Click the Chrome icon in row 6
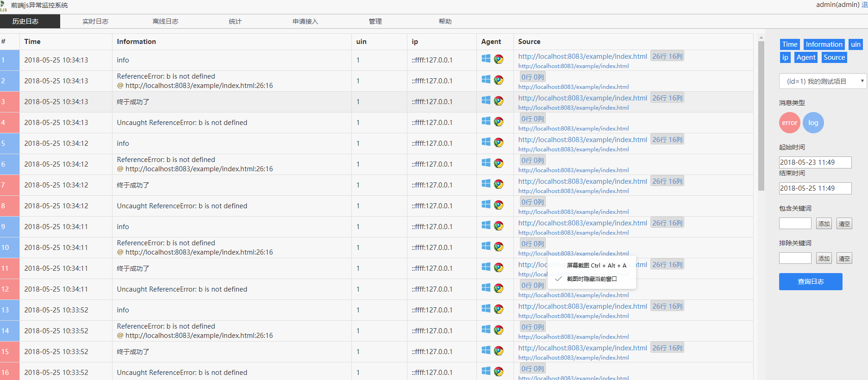868x380 pixels. [499, 163]
